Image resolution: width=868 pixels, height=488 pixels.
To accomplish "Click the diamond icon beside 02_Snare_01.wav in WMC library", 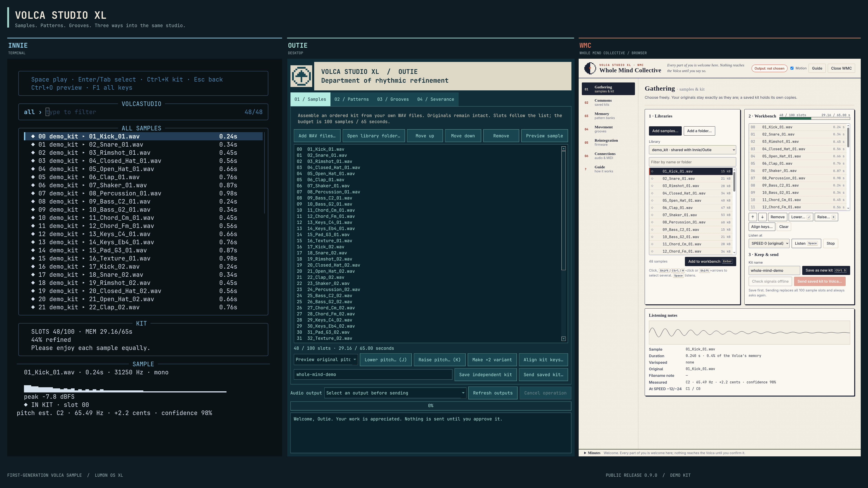I will pyautogui.click(x=652, y=178).
